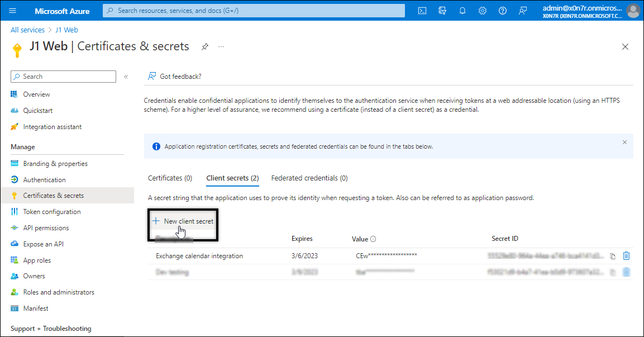Image resolution: width=644 pixels, height=337 pixels.
Task: Open the portal hamburger menu
Action: [12, 11]
